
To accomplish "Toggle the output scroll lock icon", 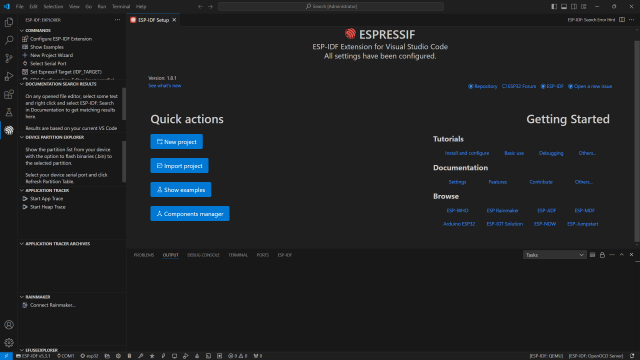I will point(602,255).
